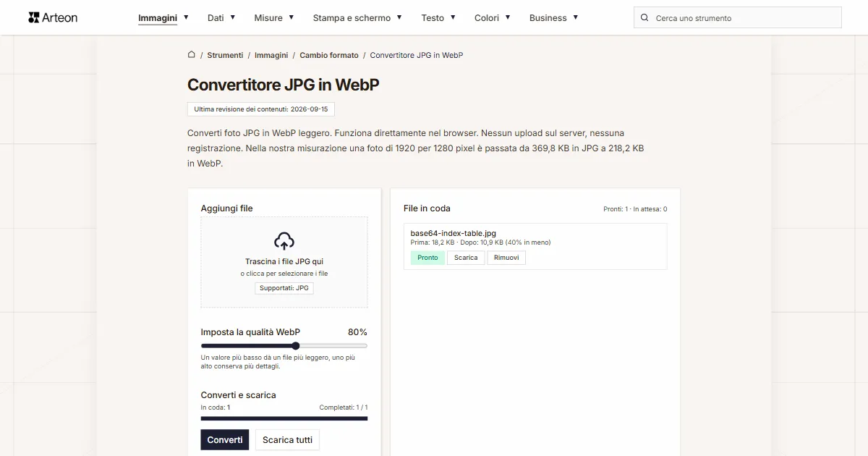This screenshot has width=868, height=456.
Task: Click the search magnifier icon
Action: click(644, 17)
